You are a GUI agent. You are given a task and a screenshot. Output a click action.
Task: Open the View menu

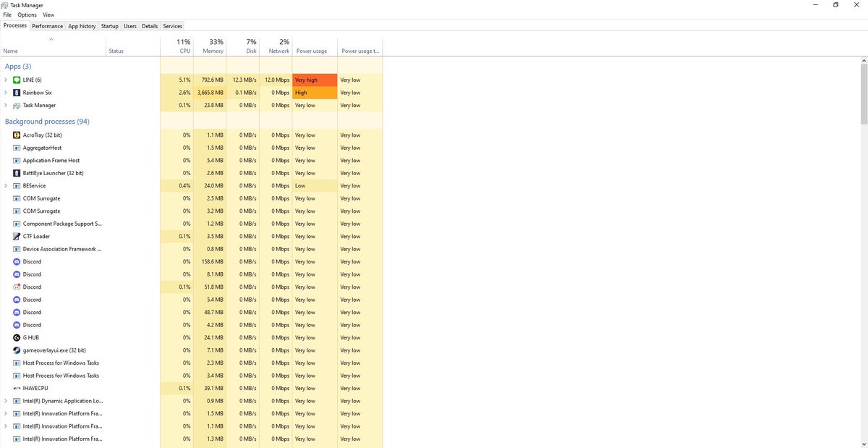tap(48, 14)
